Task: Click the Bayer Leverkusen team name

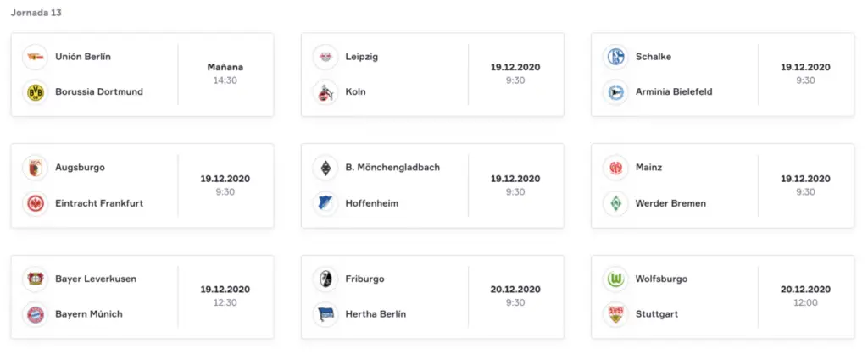Action: (x=96, y=279)
